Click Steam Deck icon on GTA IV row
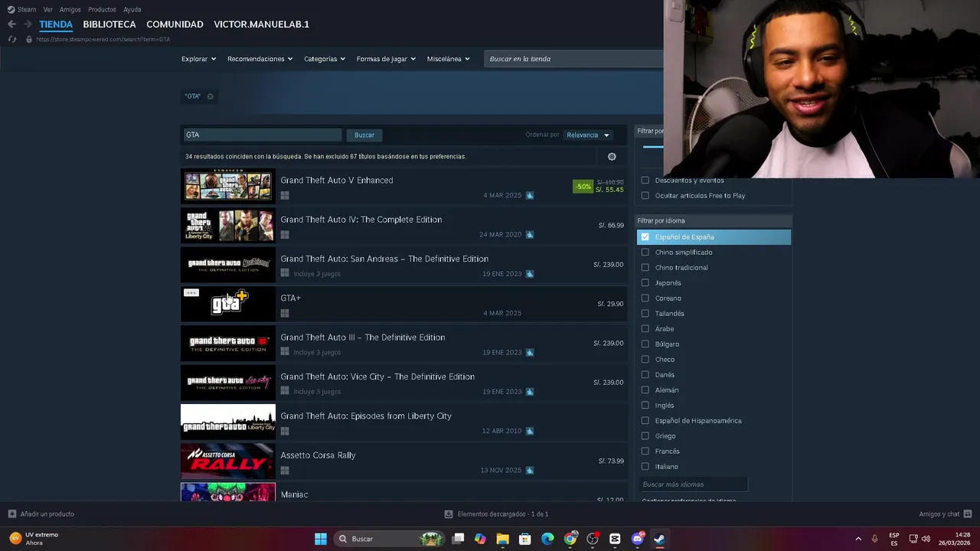 530,235
